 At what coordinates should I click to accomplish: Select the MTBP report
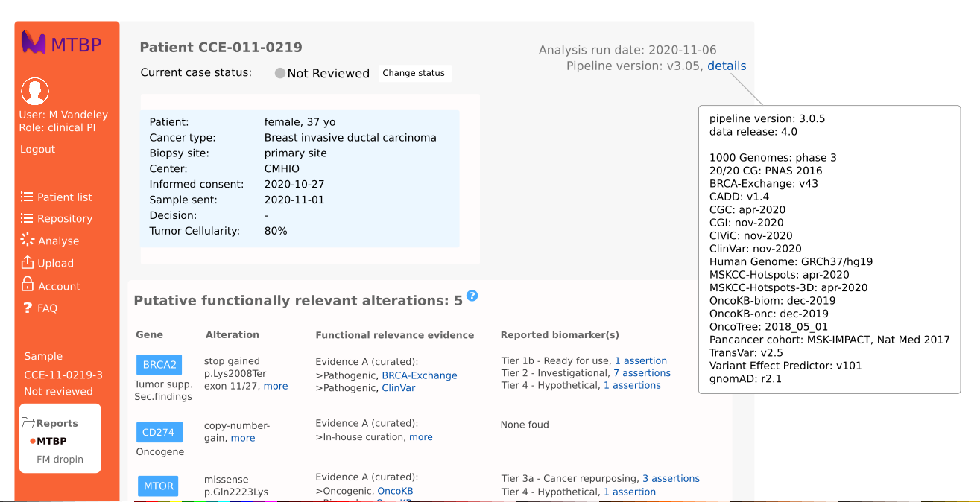point(51,441)
